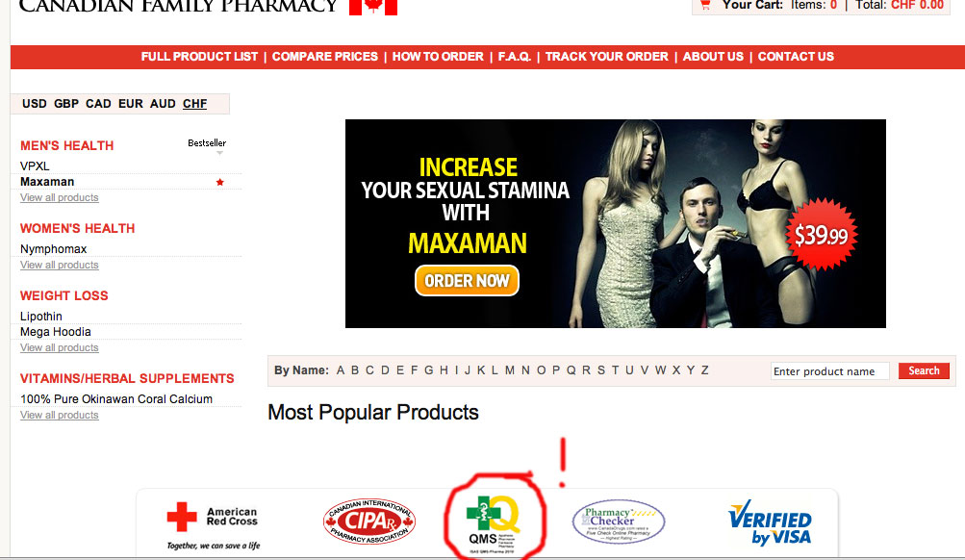The height and width of the screenshot is (560, 965).
Task: Switch currency to USD
Action: point(35,103)
